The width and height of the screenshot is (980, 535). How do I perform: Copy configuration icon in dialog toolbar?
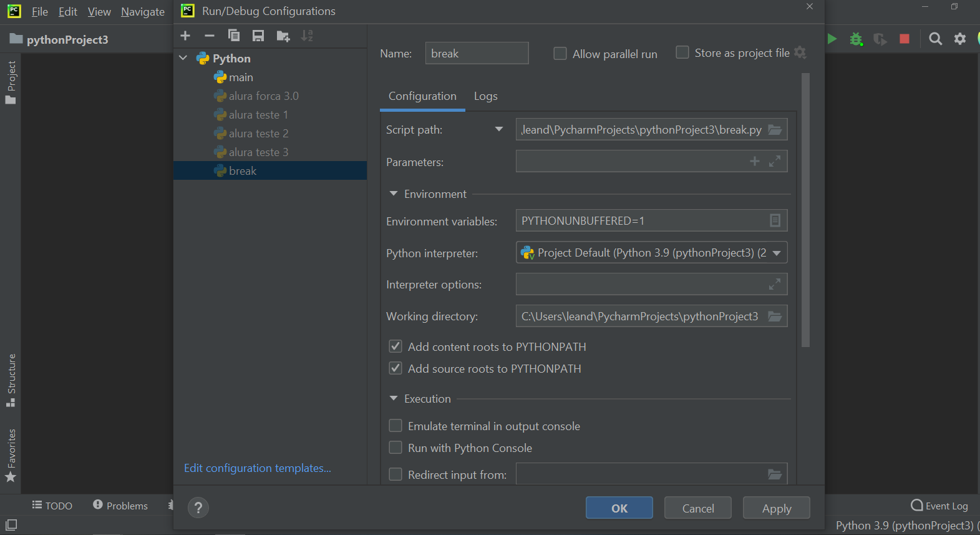[x=234, y=36]
